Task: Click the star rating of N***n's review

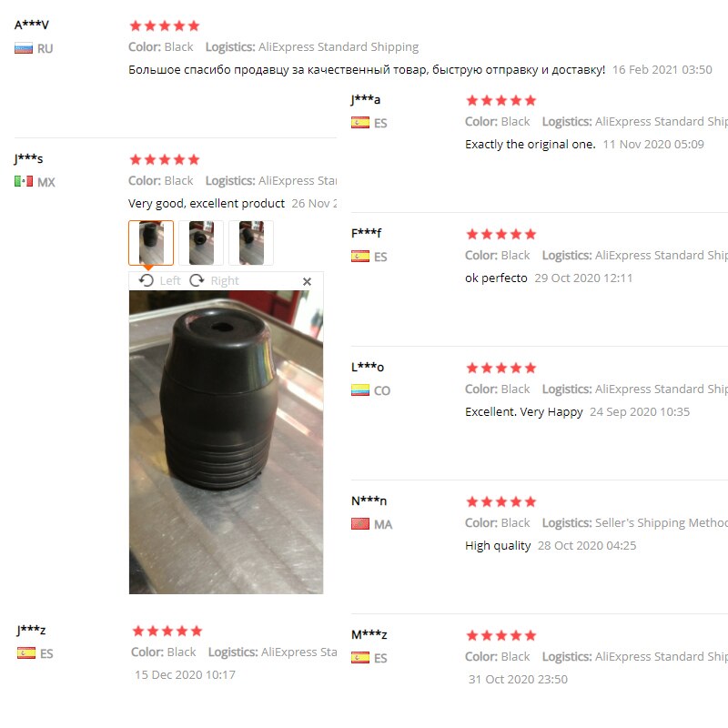Action: click(x=501, y=501)
